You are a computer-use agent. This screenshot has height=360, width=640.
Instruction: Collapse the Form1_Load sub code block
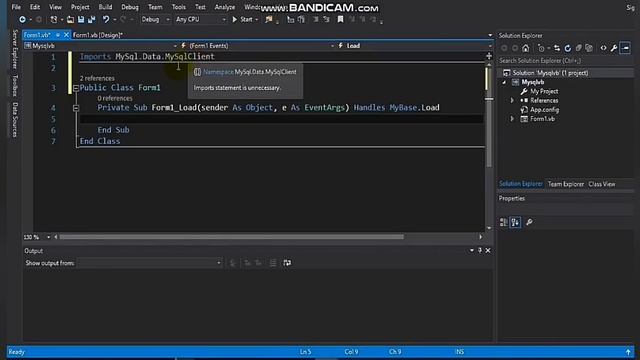(x=76, y=108)
